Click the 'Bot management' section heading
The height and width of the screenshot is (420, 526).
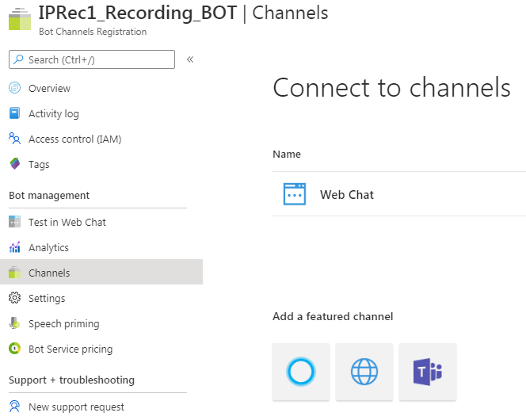[49, 195]
